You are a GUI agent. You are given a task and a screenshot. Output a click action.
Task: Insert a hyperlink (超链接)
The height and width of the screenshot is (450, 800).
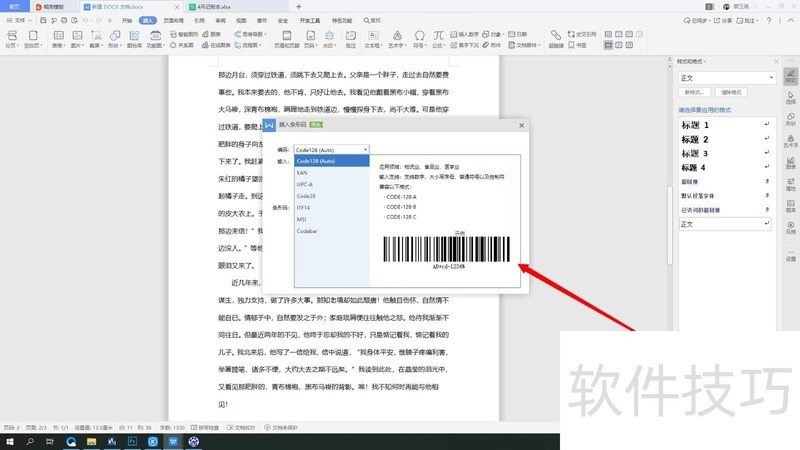click(556, 39)
